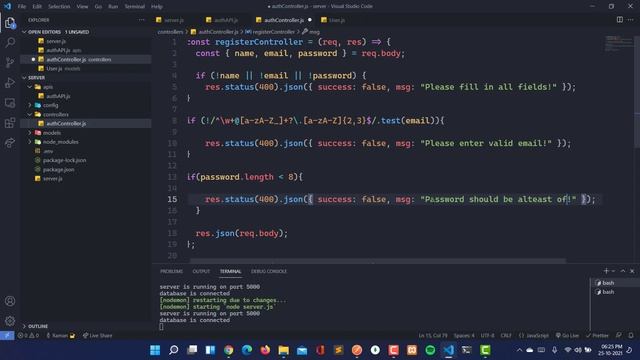The width and height of the screenshot is (640, 360).
Task: Switch to the authAPI.js editor tab
Action: (225, 20)
